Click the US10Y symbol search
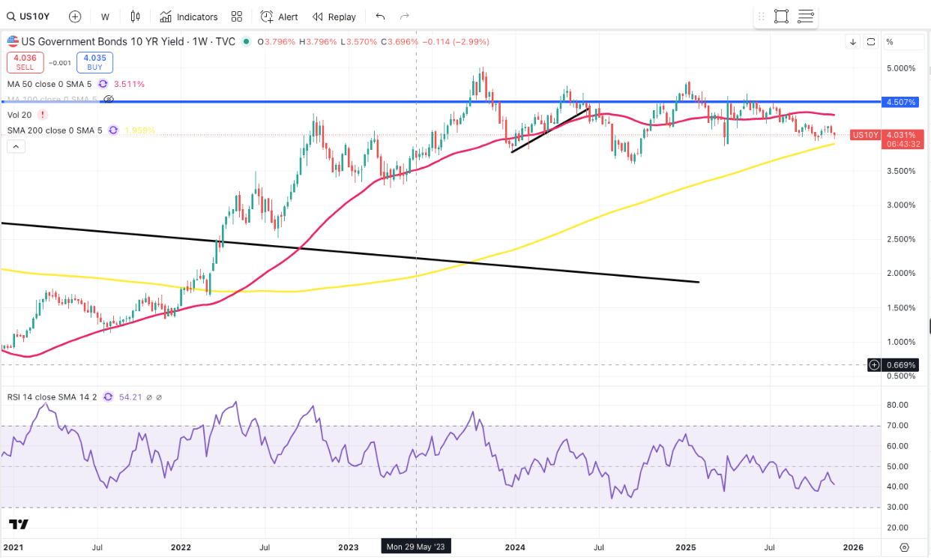The width and height of the screenshot is (931, 560). click(30, 16)
